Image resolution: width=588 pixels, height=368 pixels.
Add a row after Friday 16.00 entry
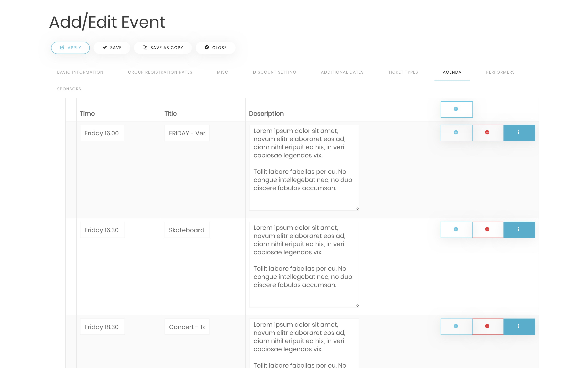[456, 133]
